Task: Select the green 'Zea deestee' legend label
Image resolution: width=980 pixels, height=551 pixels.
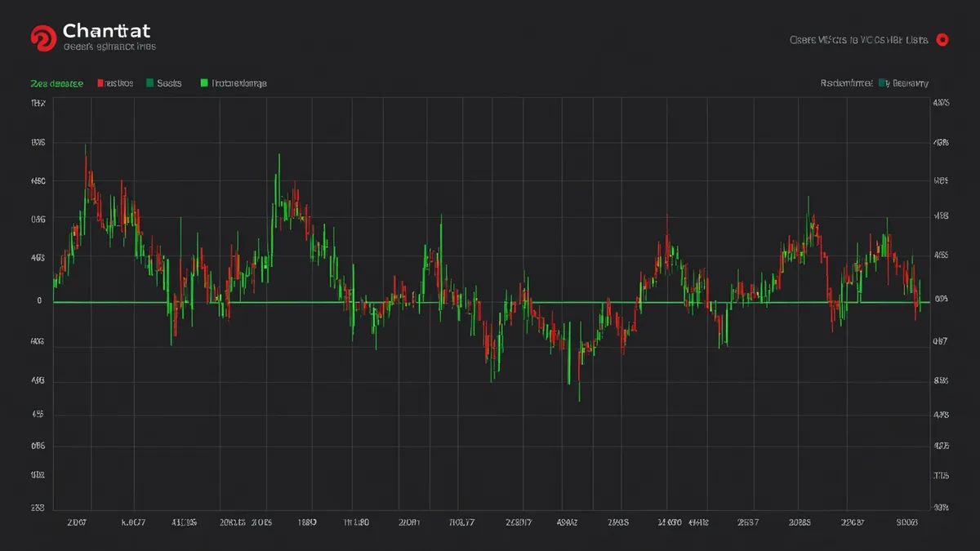Action: coord(56,83)
